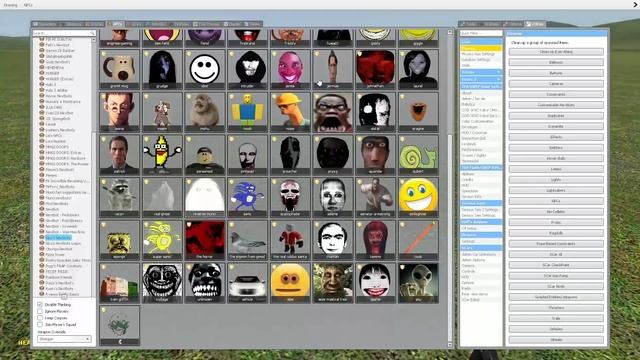Select the yellow hard hat engineer nextbot
Image resolution: width=640 pixels, height=360 pixels.
290,112
